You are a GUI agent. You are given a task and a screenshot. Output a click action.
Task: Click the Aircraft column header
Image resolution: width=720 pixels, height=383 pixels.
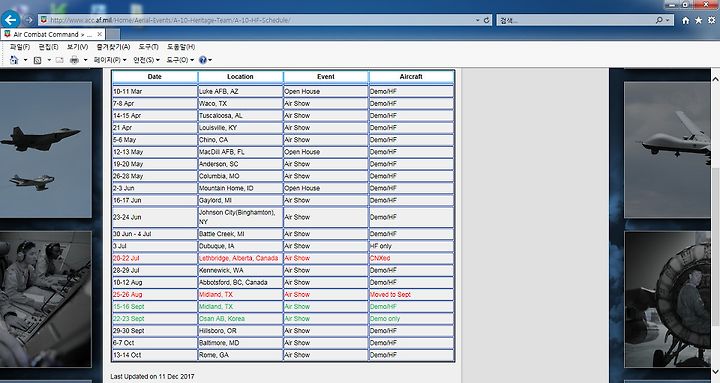coord(411,77)
